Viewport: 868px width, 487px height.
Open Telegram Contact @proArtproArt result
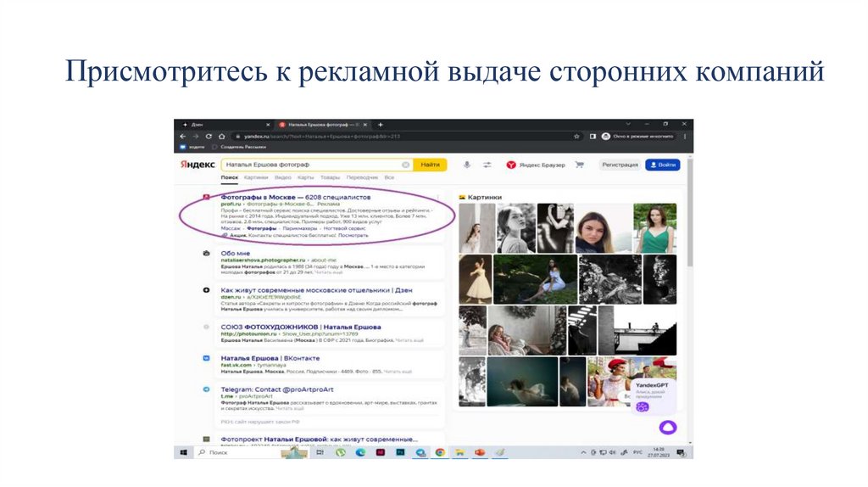277,389
